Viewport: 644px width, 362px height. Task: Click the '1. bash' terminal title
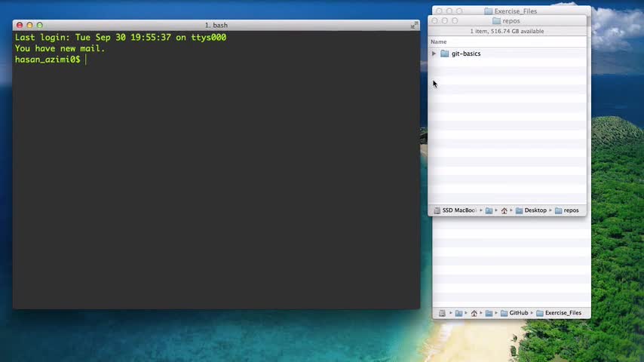[216, 25]
